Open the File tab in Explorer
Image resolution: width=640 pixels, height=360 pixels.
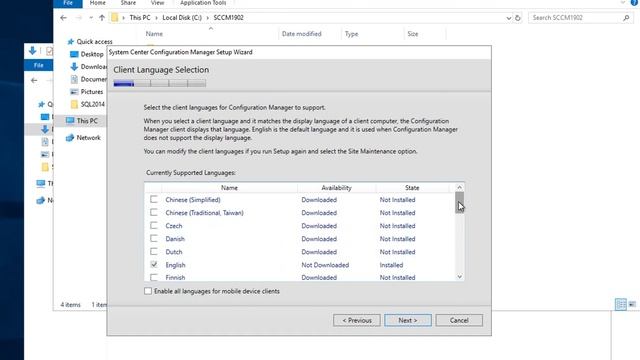[68, 3]
